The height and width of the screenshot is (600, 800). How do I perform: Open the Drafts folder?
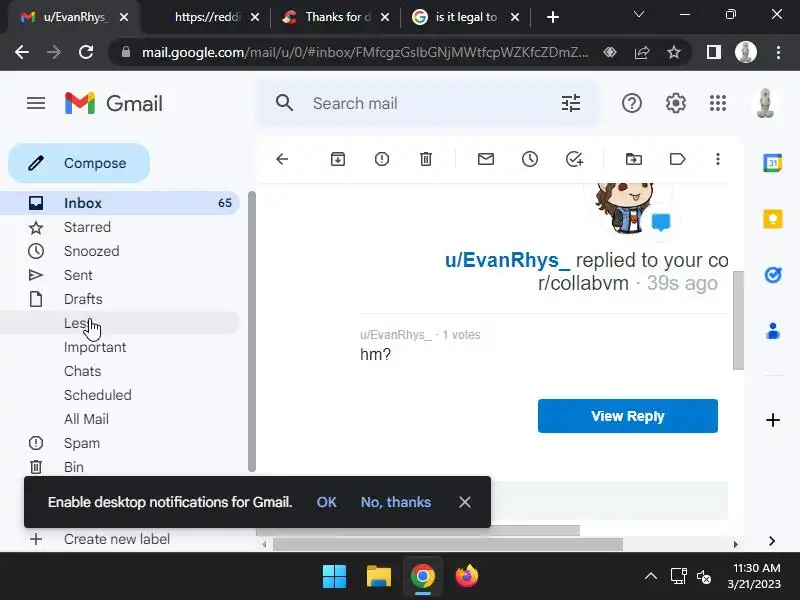click(119, 299)
